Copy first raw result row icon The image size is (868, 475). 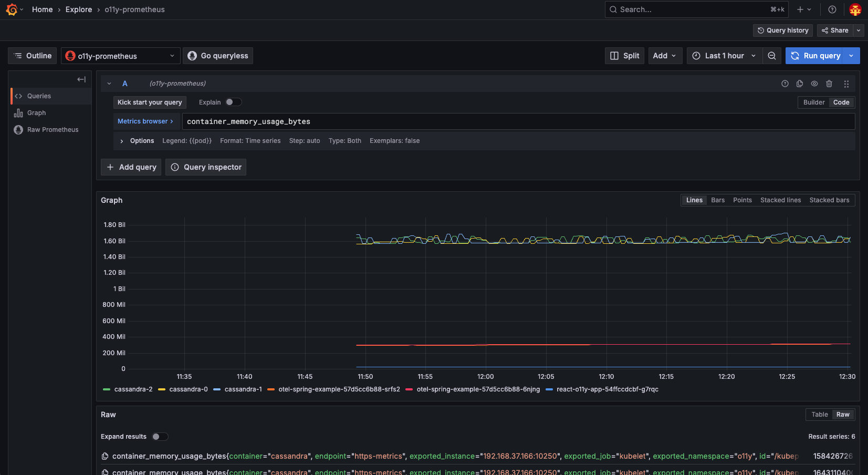click(x=105, y=456)
